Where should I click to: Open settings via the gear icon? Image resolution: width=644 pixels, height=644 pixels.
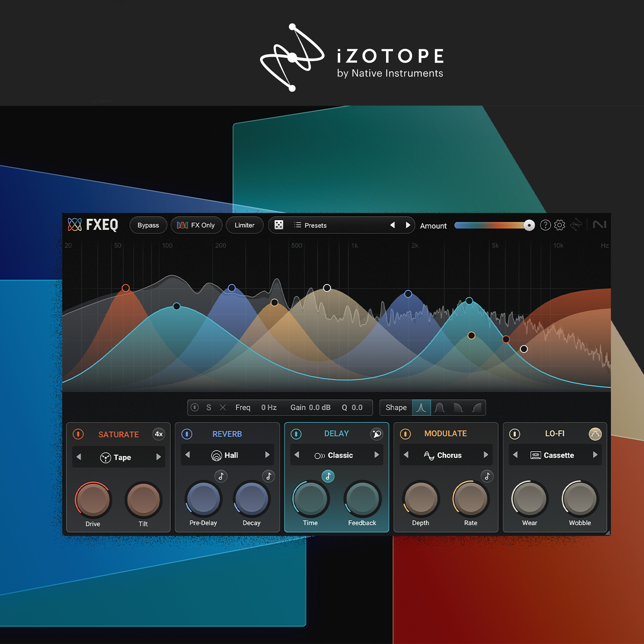coord(559,225)
